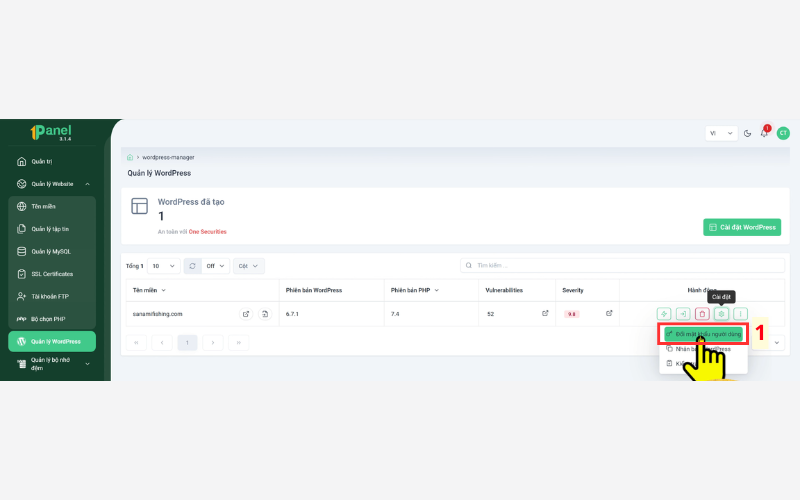The height and width of the screenshot is (500, 800).
Task: Click the 9.8 severity badge
Action: pyautogui.click(x=571, y=314)
